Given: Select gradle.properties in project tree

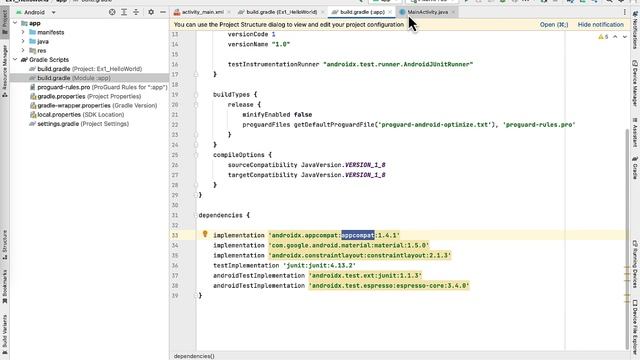Looking at the screenshot, I should click(85, 96).
